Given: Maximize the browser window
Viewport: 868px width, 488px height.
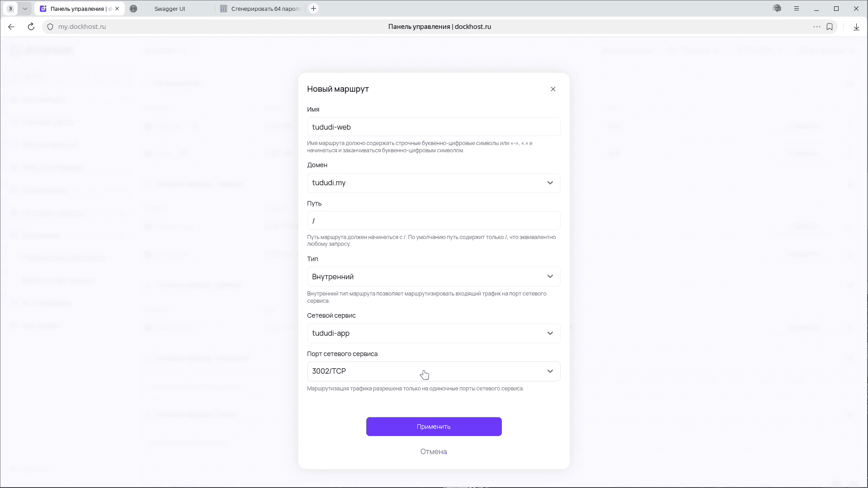Looking at the screenshot, I should [x=836, y=9].
